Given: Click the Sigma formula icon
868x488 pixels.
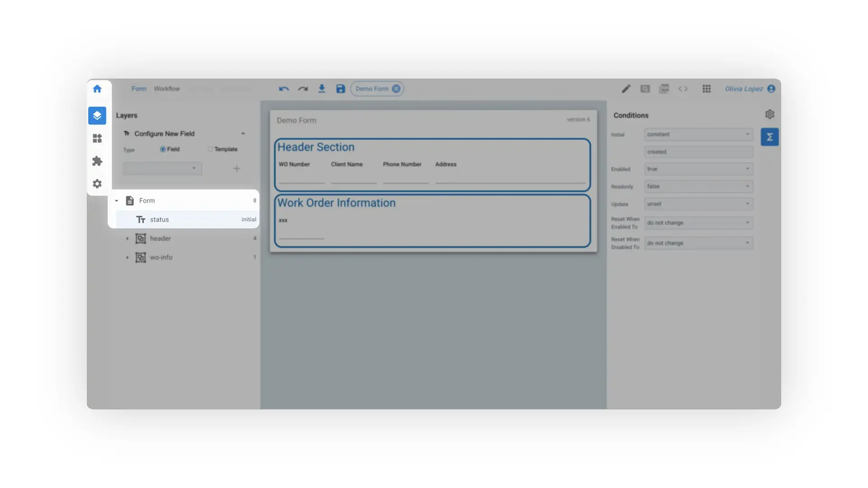Looking at the screenshot, I should click(769, 136).
